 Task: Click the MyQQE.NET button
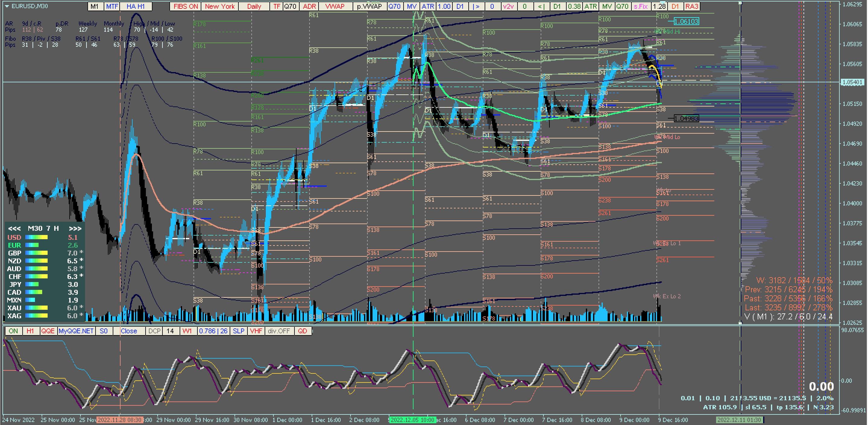(76, 331)
